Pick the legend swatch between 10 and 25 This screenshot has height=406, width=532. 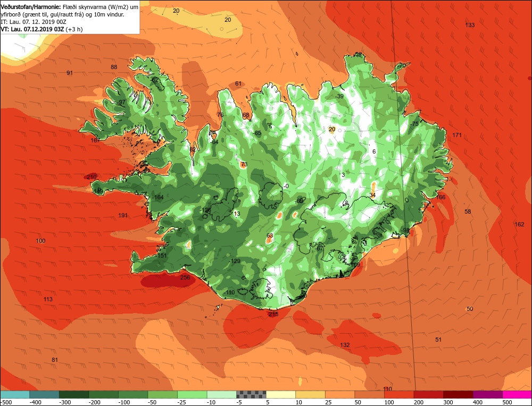pos(311,394)
